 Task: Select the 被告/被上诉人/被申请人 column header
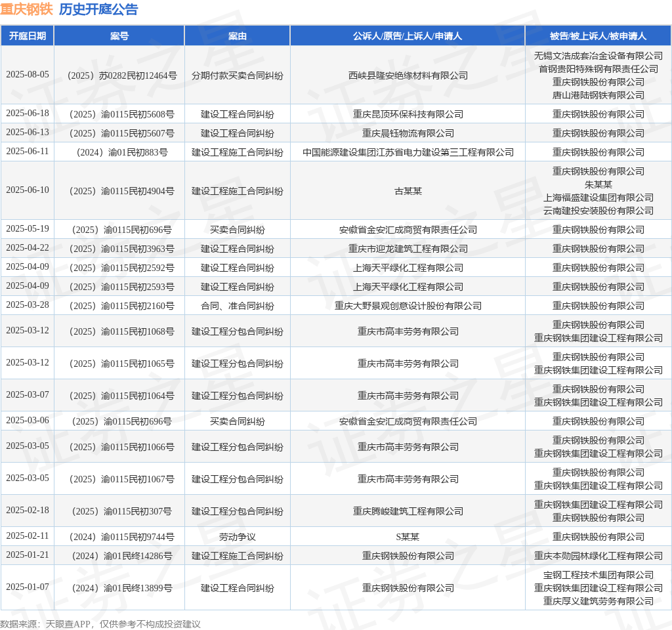pos(598,36)
